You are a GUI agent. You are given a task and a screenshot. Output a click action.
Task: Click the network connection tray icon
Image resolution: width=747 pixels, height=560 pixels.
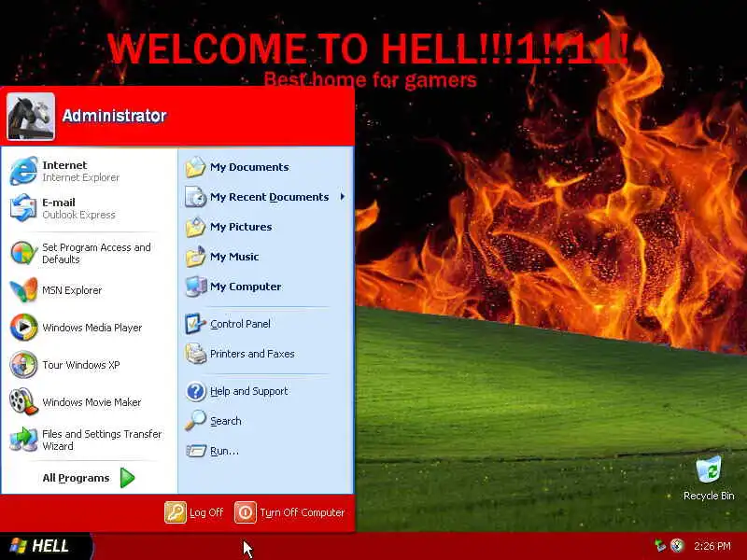pyautogui.click(x=660, y=546)
